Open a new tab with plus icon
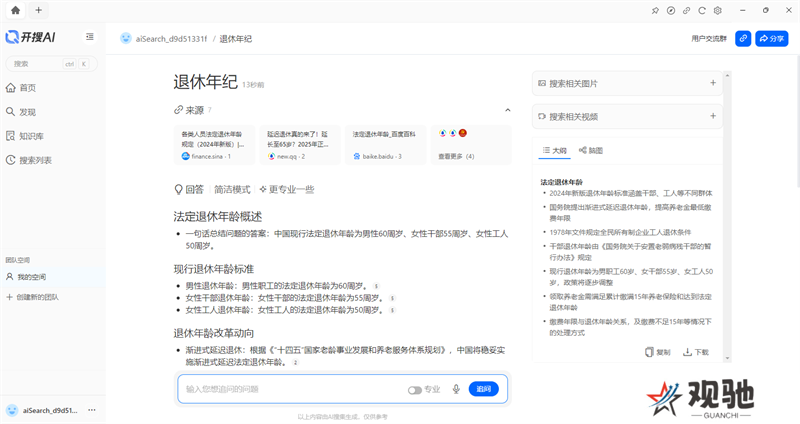 click(x=38, y=10)
